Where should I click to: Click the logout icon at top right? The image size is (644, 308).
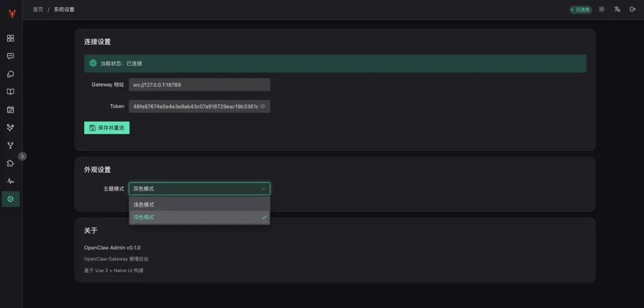[x=633, y=10]
